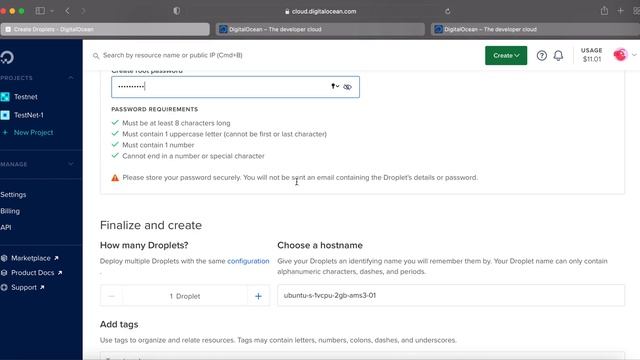Click the configuration link
Image resolution: width=640 pixels, height=360 pixels.
pyautogui.click(x=248, y=261)
